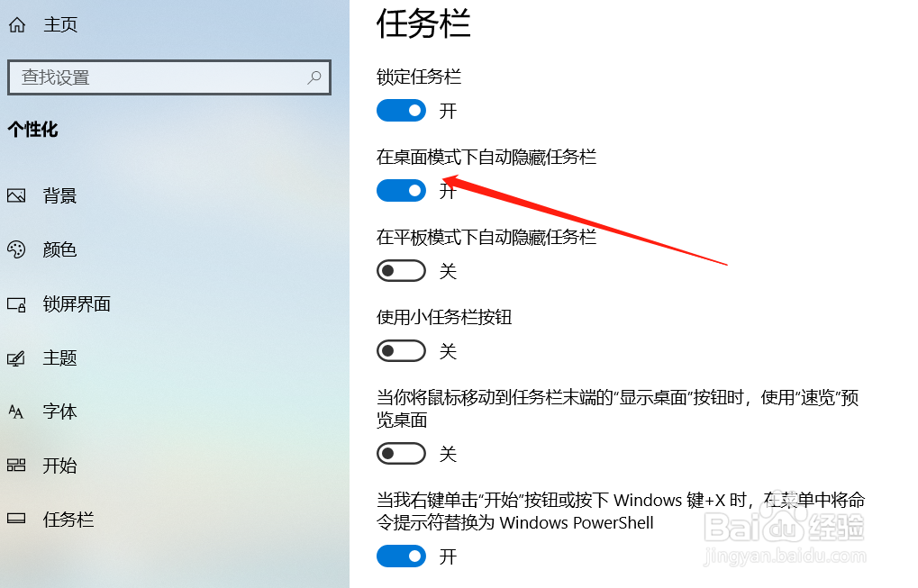Click the search magnifier icon
918x588 pixels.
pos(314,77)
